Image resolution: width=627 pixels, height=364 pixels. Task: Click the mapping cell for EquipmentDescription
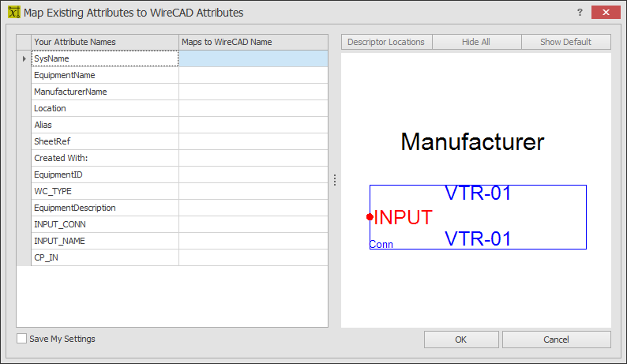[253, 208]
